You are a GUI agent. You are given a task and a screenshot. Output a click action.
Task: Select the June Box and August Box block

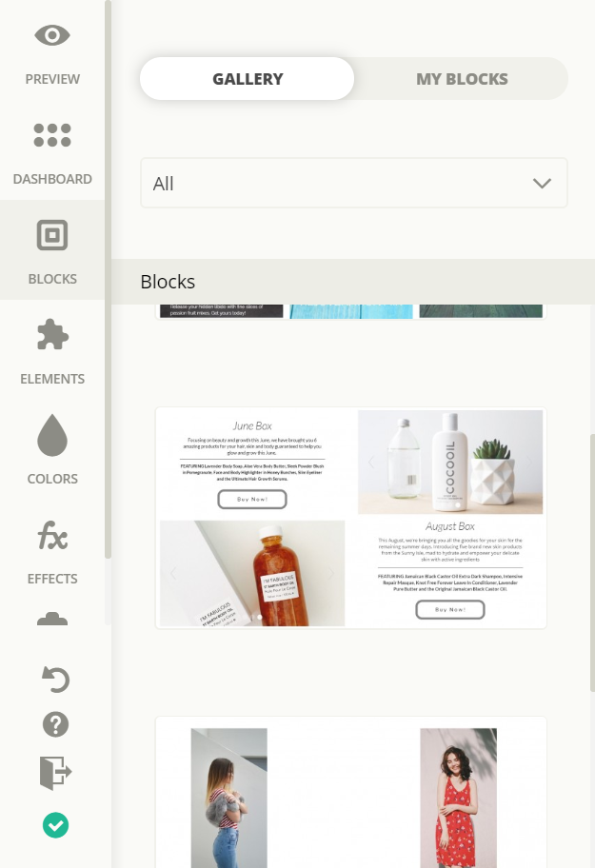(x=351, y=518)
